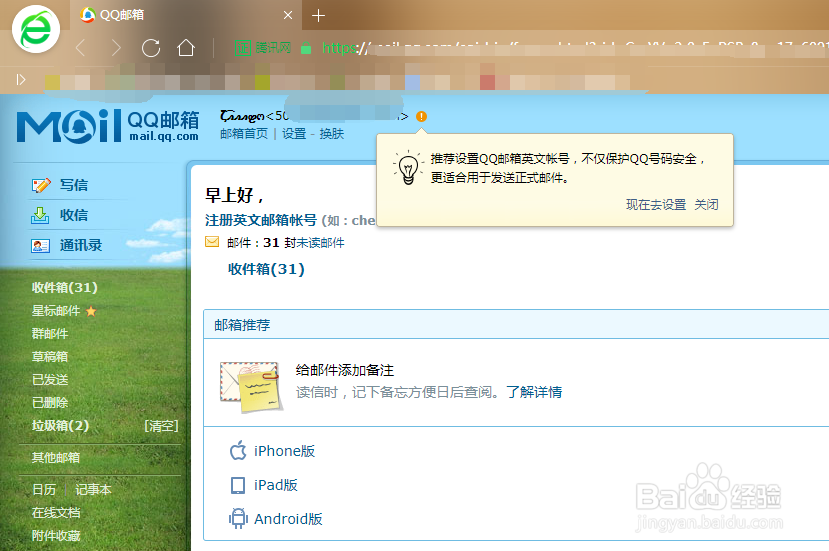Open 已发送 sent folder
This screenshot has width=829, height=551.
[50, 380]
